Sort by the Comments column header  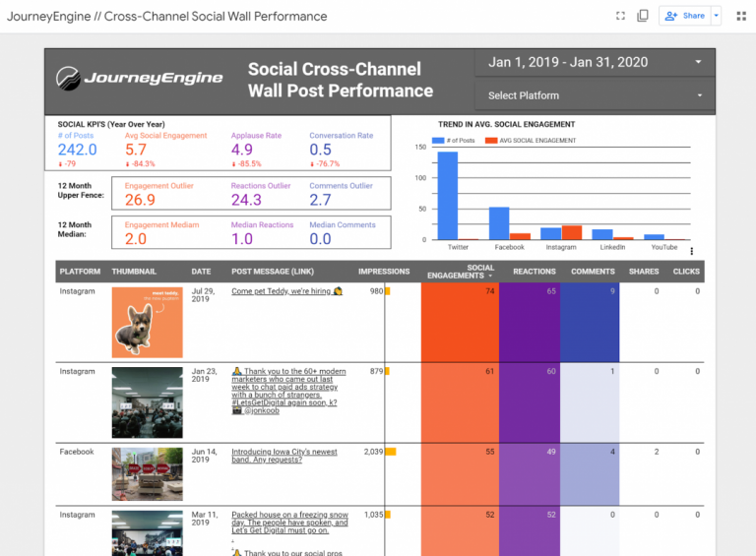point(593,271)
